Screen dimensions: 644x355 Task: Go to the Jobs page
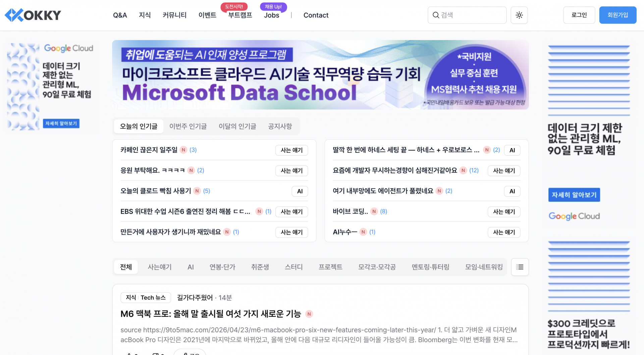[271, 15]
